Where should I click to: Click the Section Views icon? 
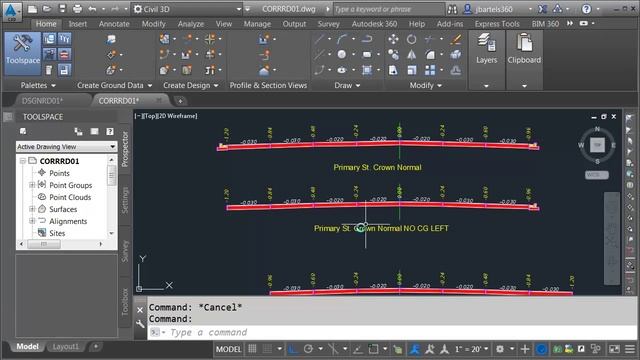pos(264,70)
